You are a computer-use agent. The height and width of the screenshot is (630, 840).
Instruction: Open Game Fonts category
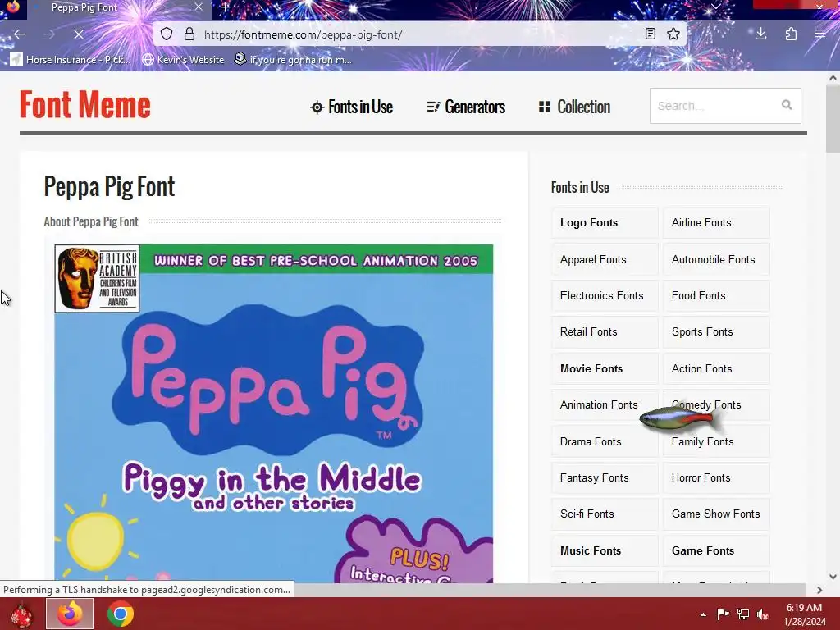point(716,550)
